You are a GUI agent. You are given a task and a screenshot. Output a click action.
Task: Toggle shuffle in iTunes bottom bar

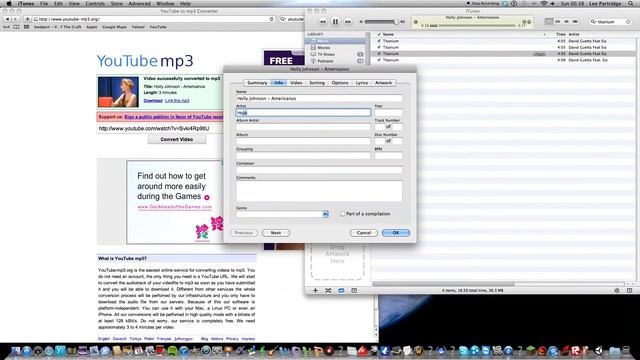coord(328,291)
